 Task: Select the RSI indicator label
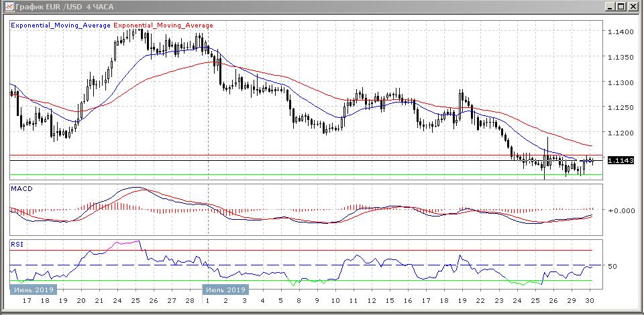point(16,245)
